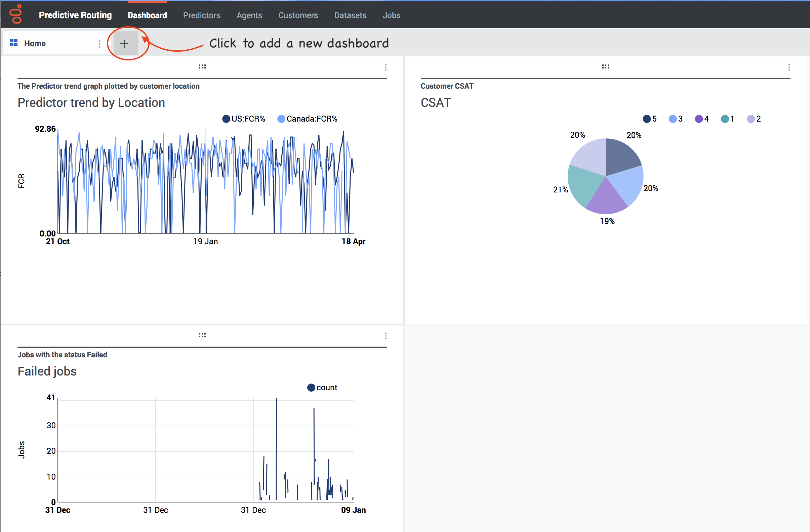Click the Predictor trend by Location title

point(91,102)
